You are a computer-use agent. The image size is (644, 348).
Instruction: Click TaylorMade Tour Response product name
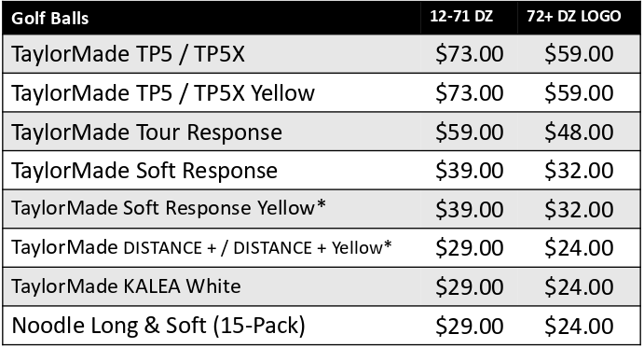pyautogui.click(x=146, y=132)
